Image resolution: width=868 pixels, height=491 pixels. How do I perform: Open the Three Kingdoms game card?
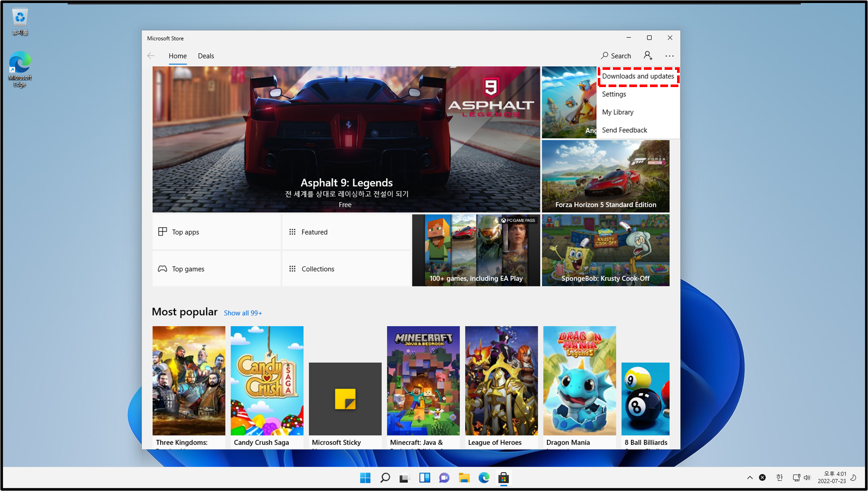[189, 387]
